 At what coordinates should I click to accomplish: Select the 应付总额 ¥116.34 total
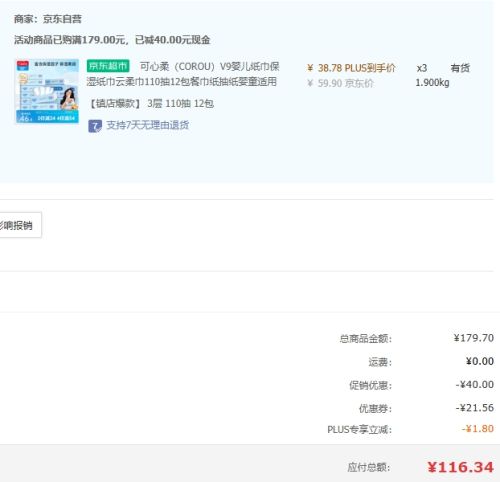click(x=460, y=467)
